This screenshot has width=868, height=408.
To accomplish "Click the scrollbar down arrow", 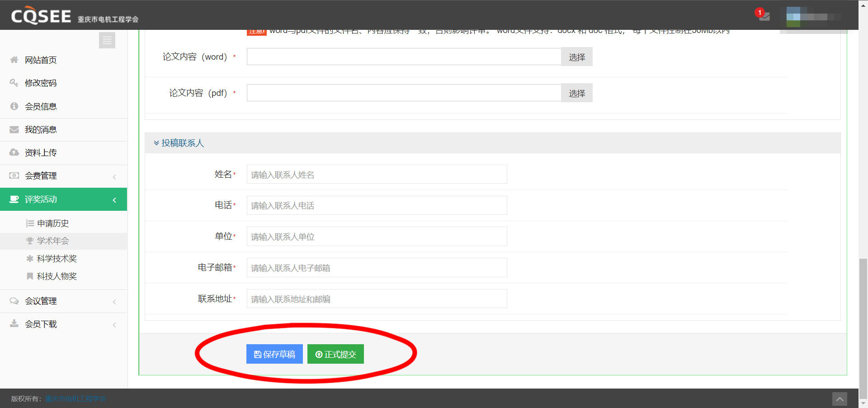I will 863,403.
